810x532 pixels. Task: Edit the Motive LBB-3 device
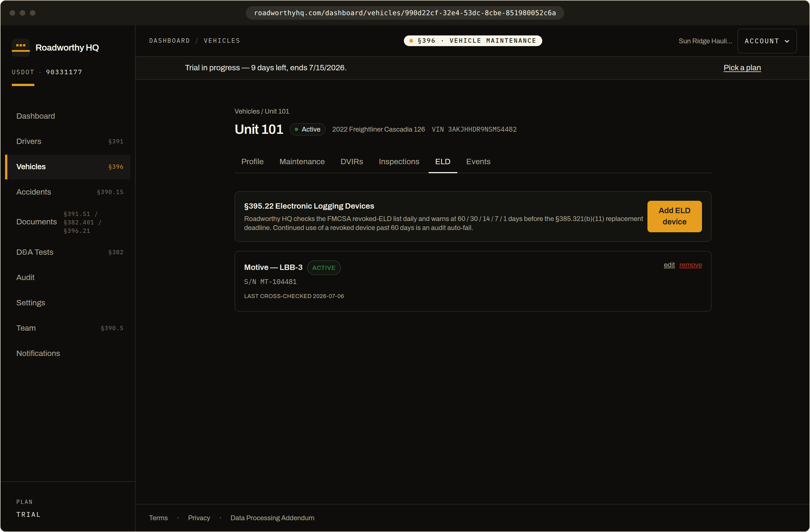pos(669,265)
